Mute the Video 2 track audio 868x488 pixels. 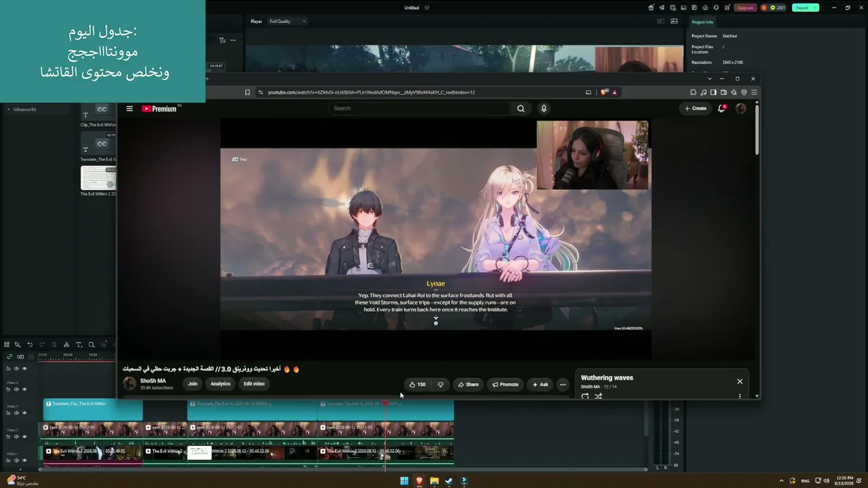tap(16, 436)
